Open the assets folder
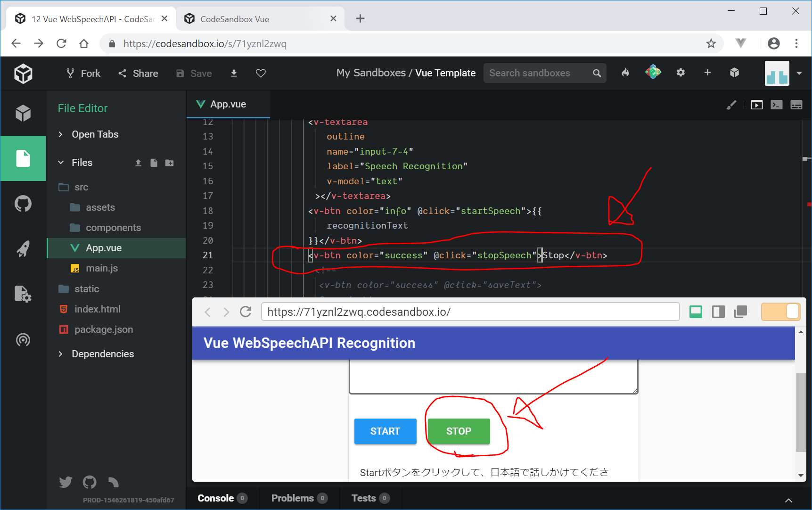This screenshot has height=510, width=812. point(116,207)
